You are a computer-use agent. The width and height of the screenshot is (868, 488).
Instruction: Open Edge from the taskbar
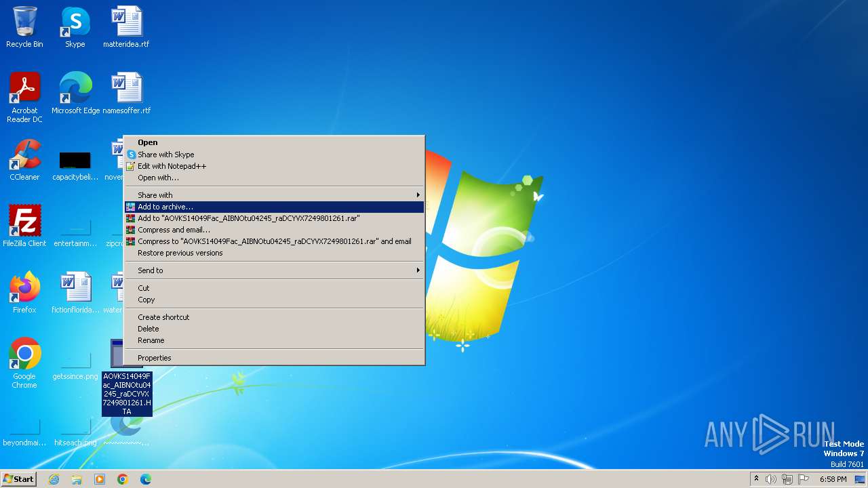(146, 479)
